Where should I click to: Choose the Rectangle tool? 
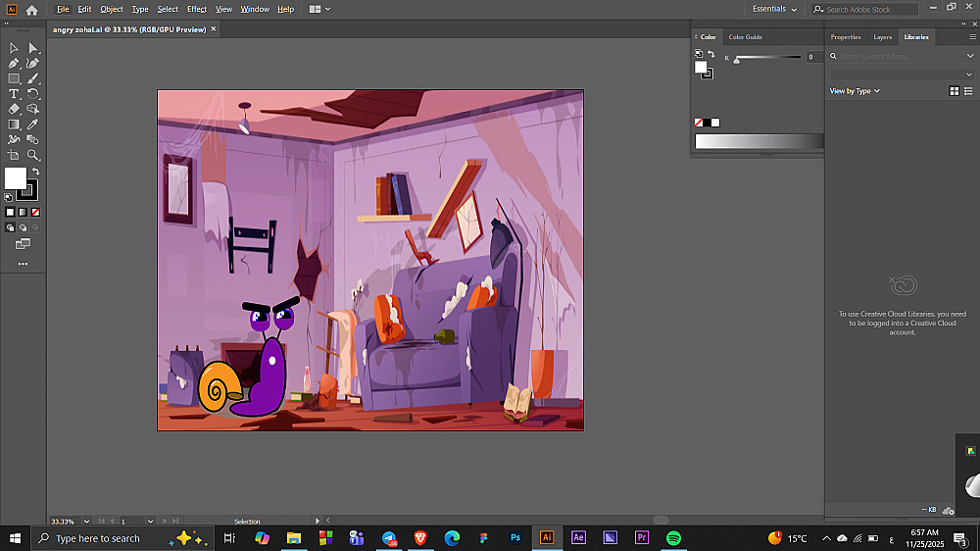pos(14,78)
